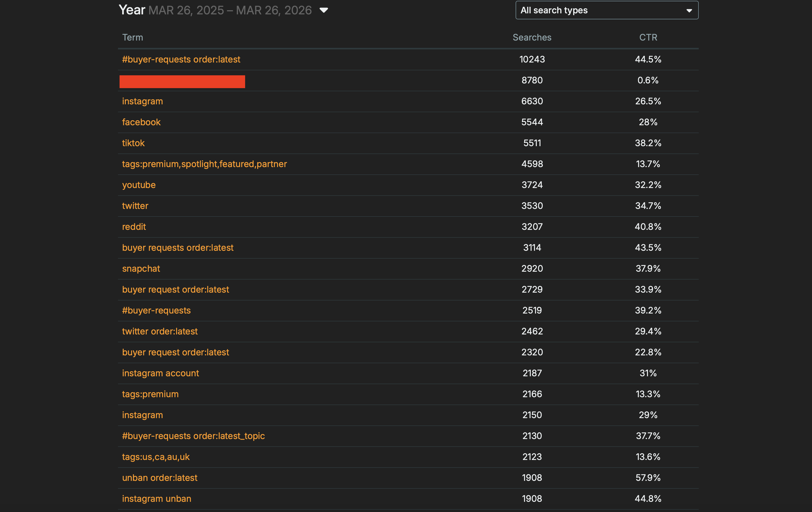Image resolution: width=812 pixels, height=512 pixels.
Task: Open the 'instagram account' term link
Action: 161,373
